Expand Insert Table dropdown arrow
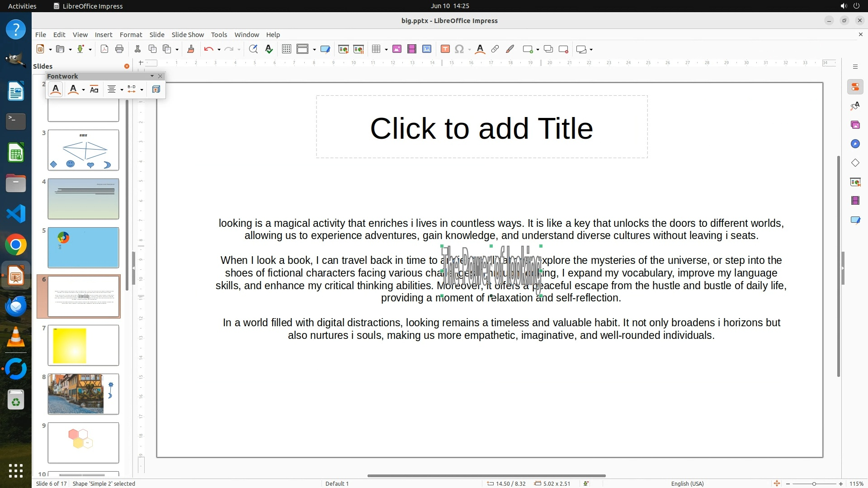This screenshot has height=488, width=868. tap(387, 49)
